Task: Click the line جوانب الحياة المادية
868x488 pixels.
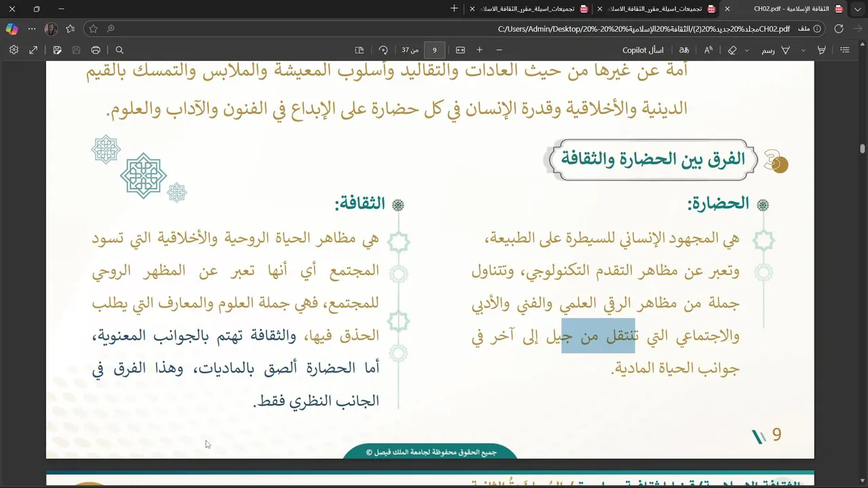Action: pyautogui.click(x=675, y=368)
